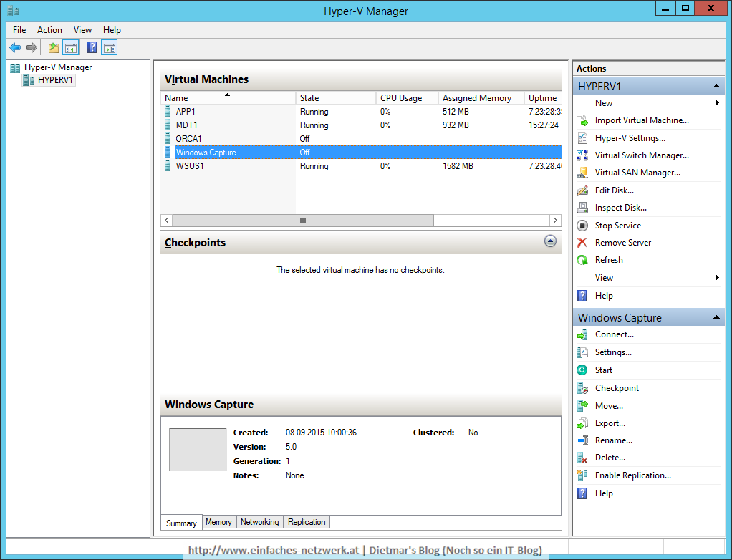Select the WSUS1 virtual machine row
This screenshot has height=560, width=732.
(361, 166)
